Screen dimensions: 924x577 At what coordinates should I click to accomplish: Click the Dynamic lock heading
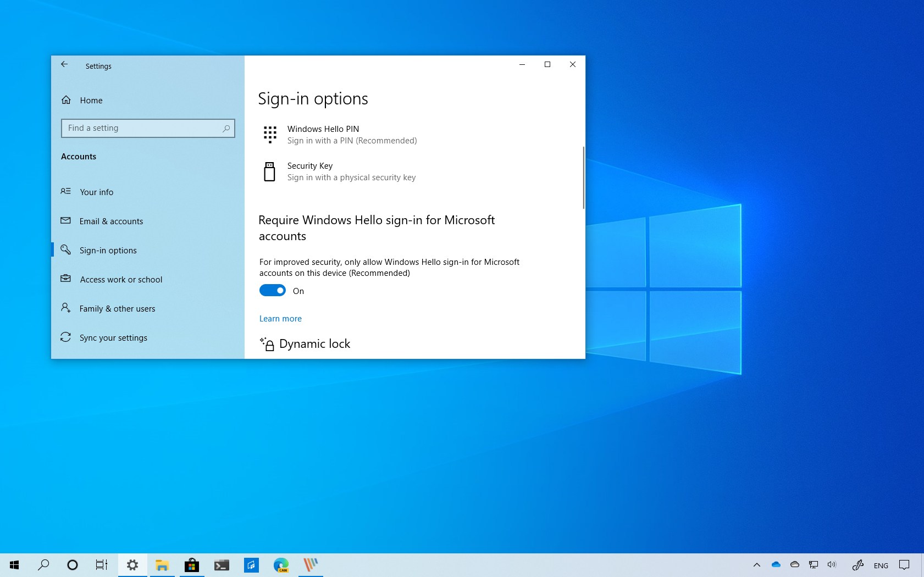[x=314, y=344]
